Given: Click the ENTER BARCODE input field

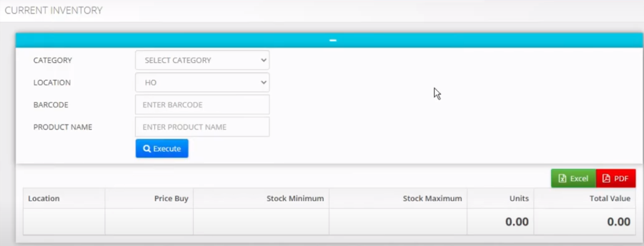Looking at the screenshot, I should (202, 105).
